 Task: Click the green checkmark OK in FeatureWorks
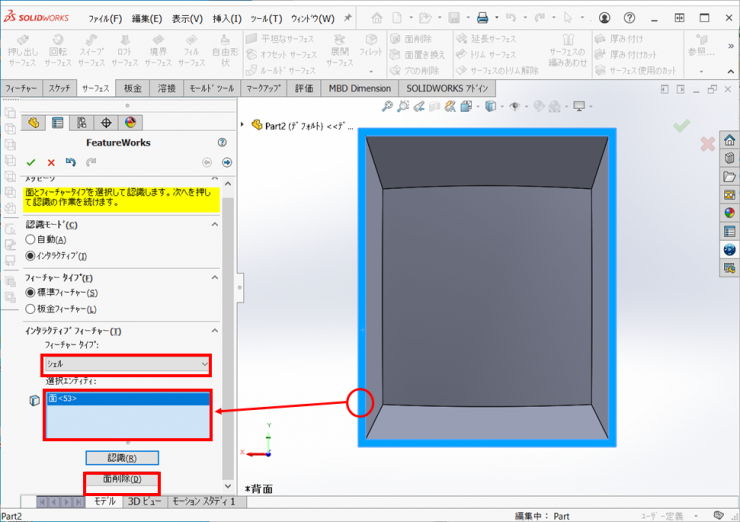coord(31,162)
